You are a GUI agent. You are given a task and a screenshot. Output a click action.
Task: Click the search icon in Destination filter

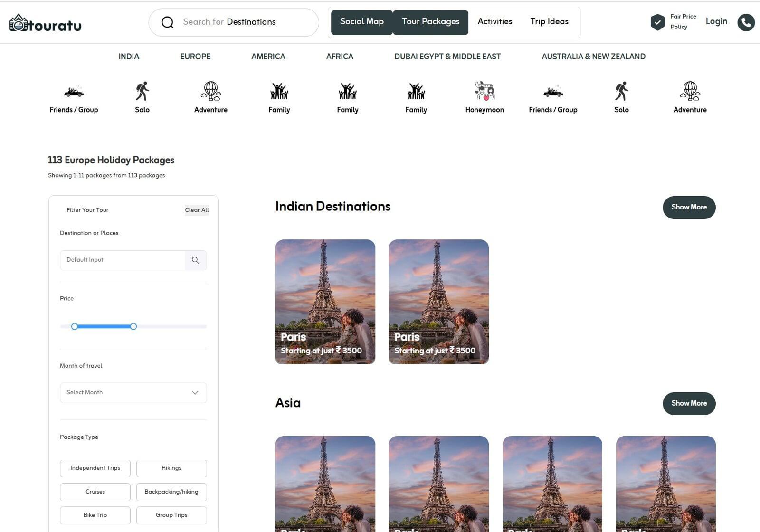click(x=195, y=260)
